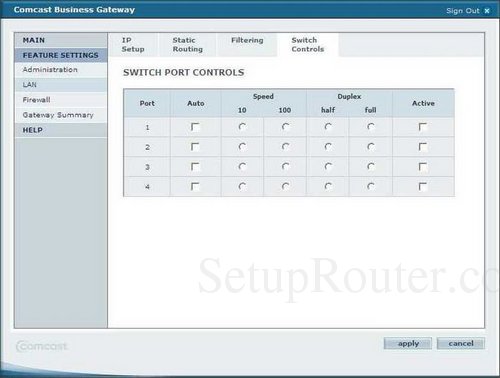Select speed 10 for port 4

(242, 186)
